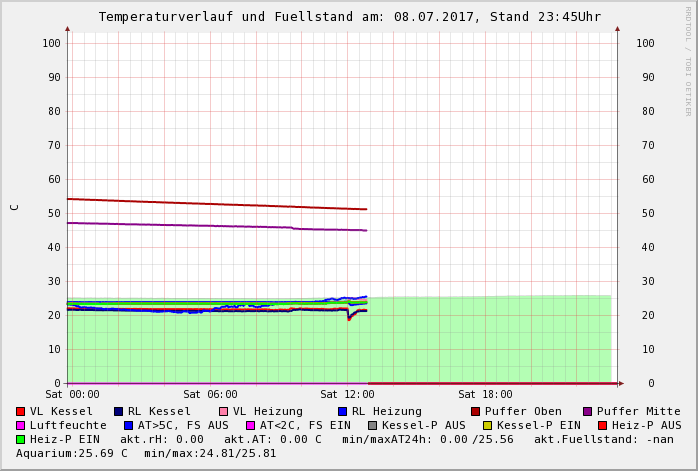
Task: Click the Sat 12:00 time axis label
Action: pos(347,395)
